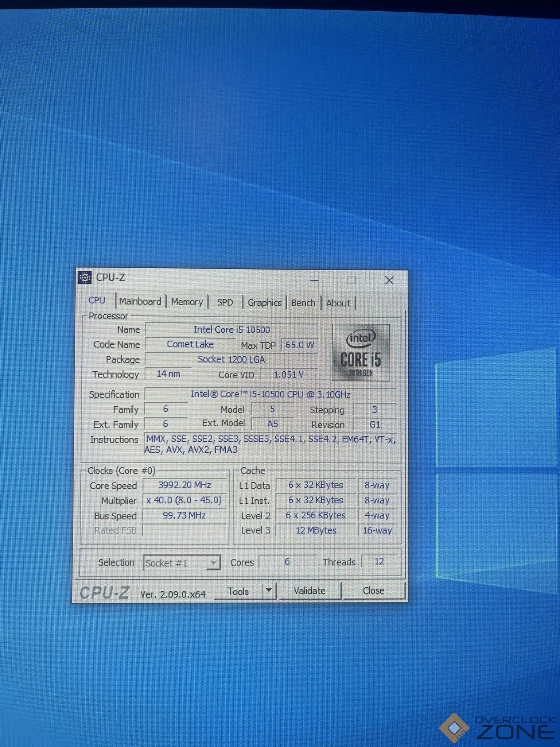The height and width of the screenshot is (747, 560).
Task: Click the Intel Core i5 10th Gen logo
Action: [x=361, y=352]
